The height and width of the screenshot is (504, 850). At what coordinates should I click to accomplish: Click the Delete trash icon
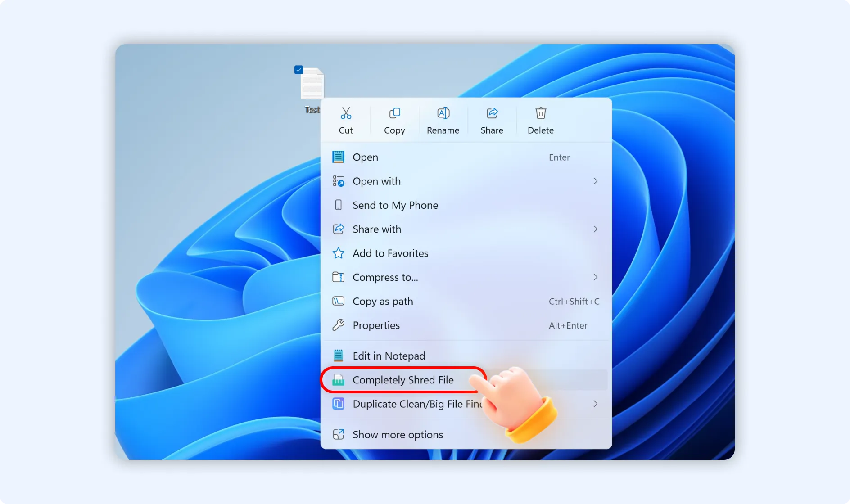point(540,113)
